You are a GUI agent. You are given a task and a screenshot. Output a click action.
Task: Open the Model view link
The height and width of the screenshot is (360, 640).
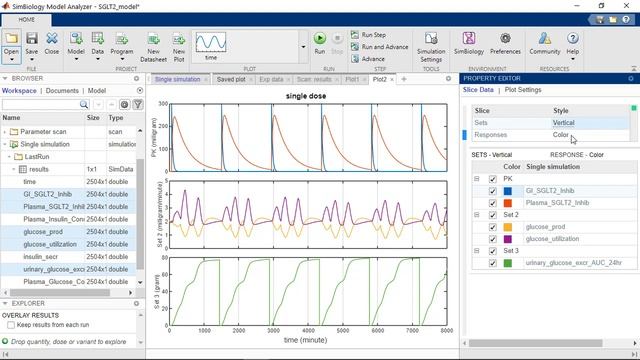tap(97, 91)
